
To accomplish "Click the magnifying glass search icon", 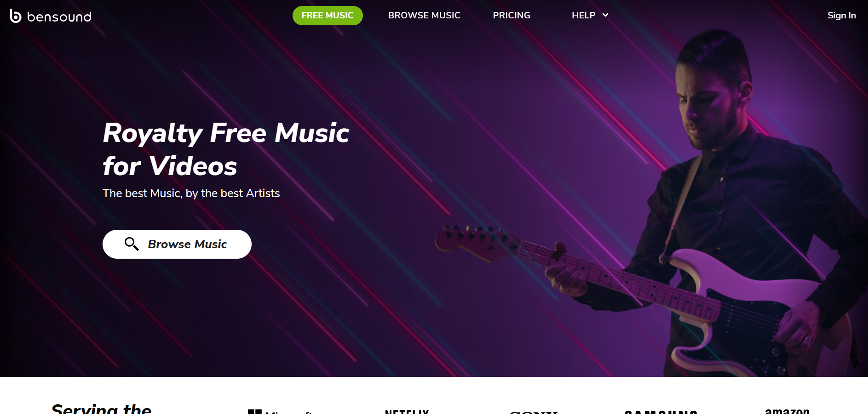I will coord(132,244).
